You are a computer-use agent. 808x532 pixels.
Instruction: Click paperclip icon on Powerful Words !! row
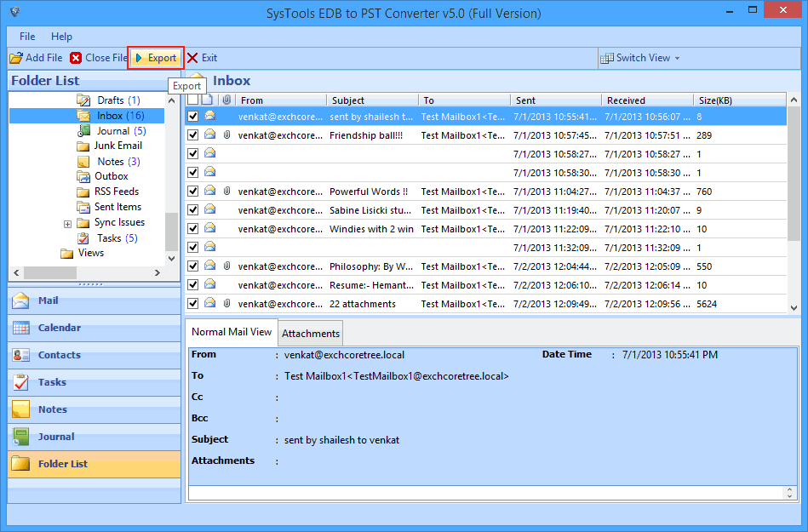[x=226, y=191]
